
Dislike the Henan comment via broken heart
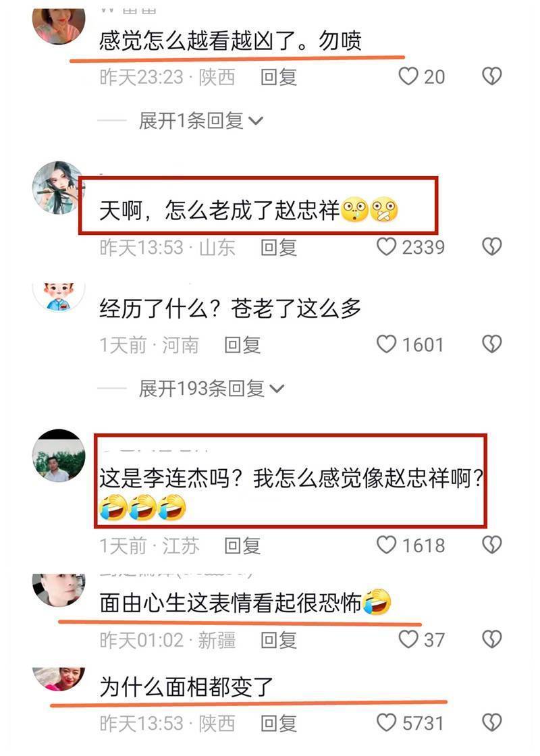[492, 344]
